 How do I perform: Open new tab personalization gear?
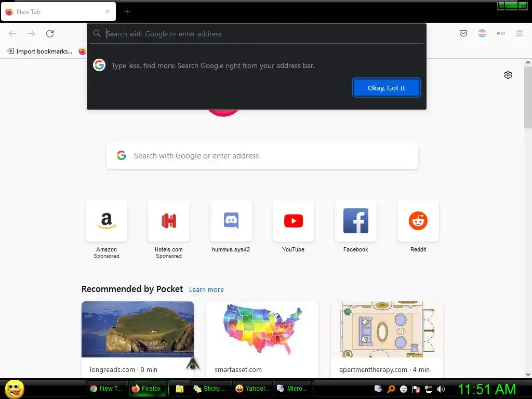tap(508, 75)
